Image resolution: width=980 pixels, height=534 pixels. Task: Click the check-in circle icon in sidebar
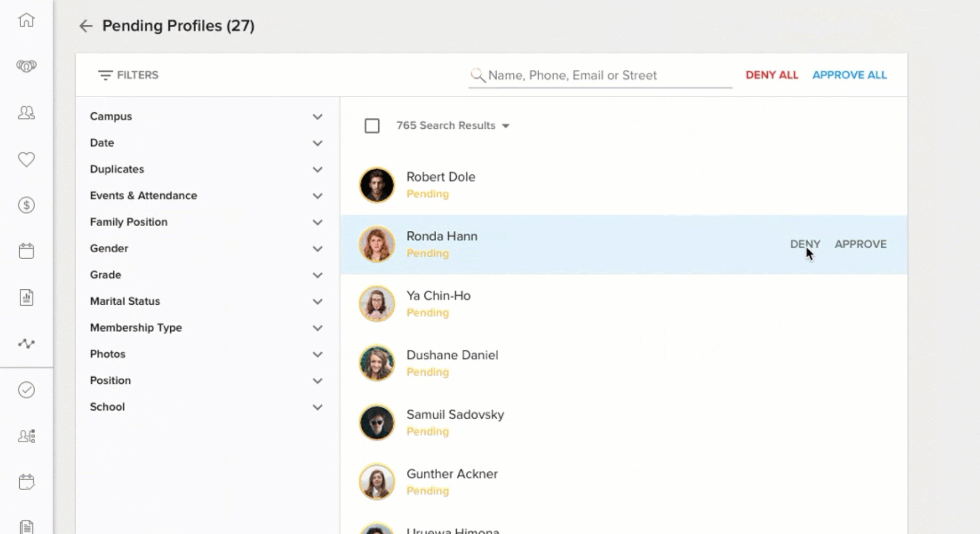pyautogui.click(x=26, y=390)
